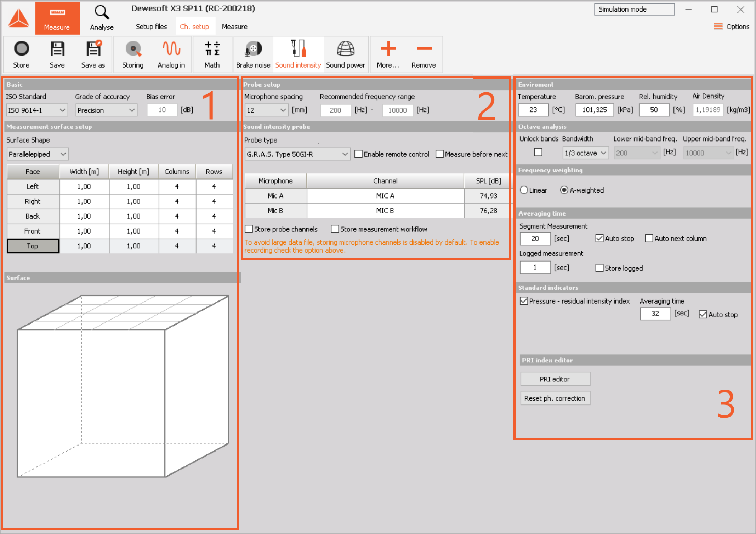Edit the Barom. pressure field
Image resolution: width=756 pixels, height=534 pixels.
pyautogui.click(x=595, y=110)
